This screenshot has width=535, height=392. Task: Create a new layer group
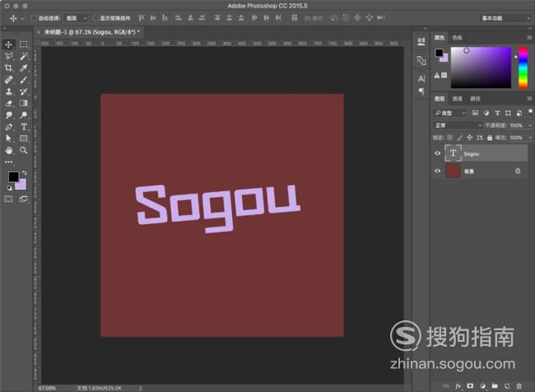pyautogui.click(x=495, y=386)
